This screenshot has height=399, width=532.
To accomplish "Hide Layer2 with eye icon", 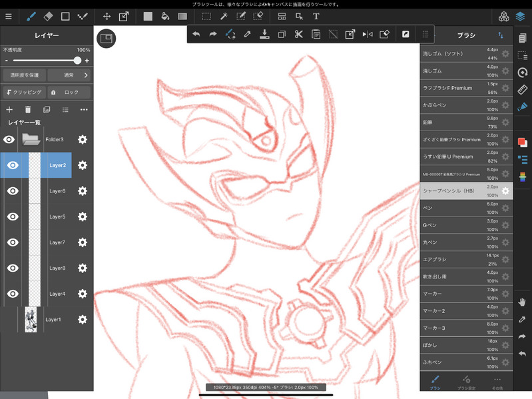I will [x=13, y=165].
